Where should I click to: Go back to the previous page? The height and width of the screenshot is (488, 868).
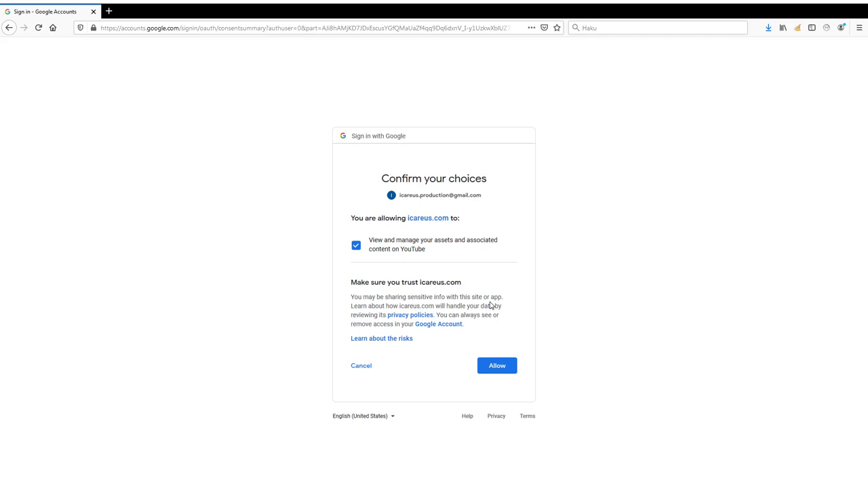coord(9,28)
